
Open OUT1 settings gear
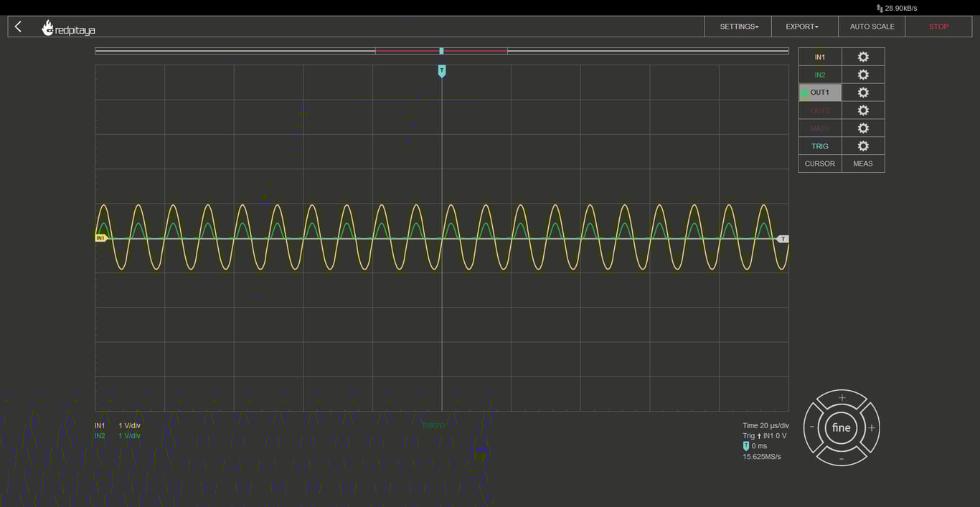point(863,93)
